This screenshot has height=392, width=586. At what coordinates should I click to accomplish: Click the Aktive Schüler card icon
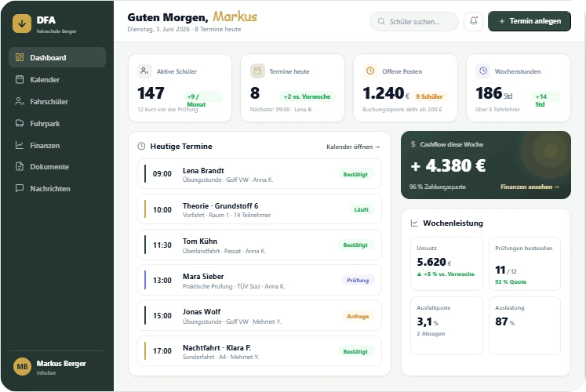[x=144, y=71]
